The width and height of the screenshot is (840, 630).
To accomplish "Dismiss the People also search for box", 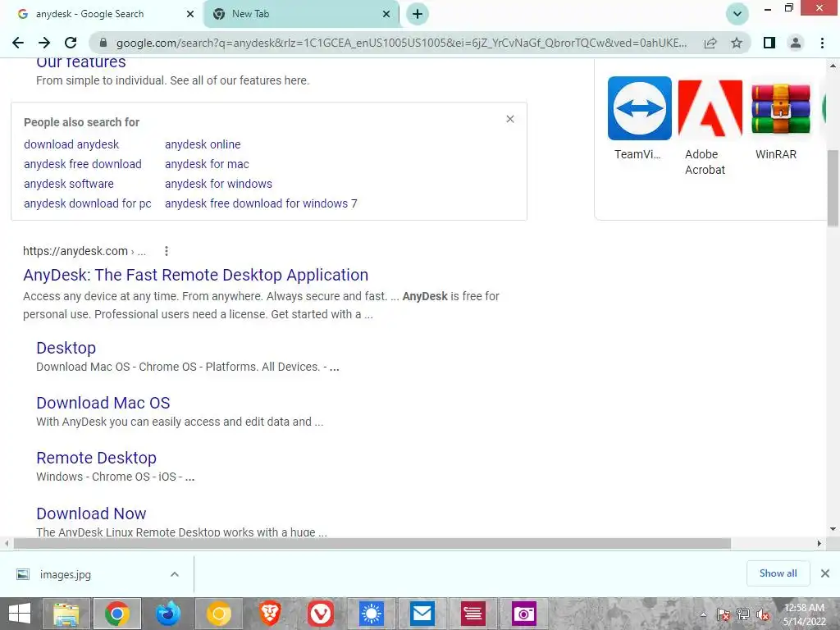I will (510, 119).
